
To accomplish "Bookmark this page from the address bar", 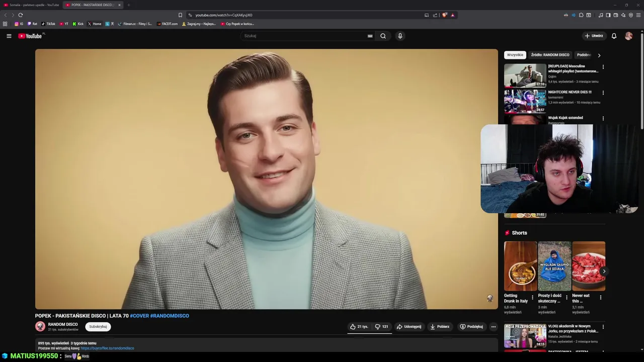I will [180, 15].
